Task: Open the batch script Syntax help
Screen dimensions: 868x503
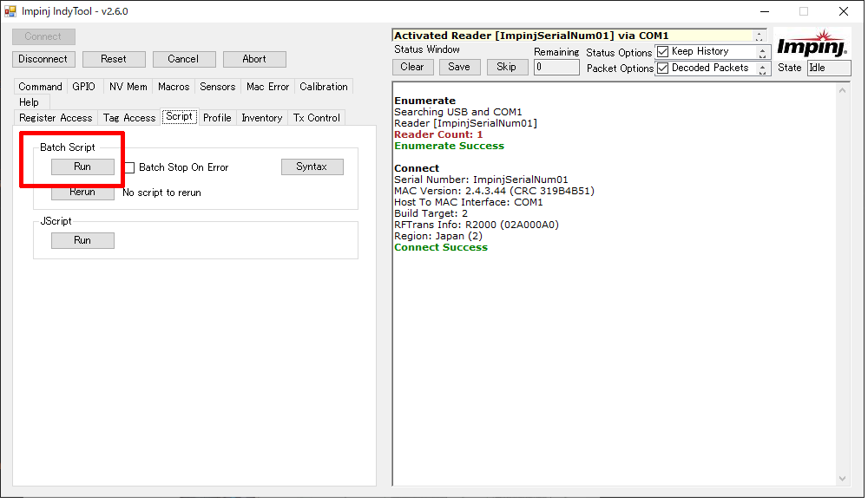Action: [312, 167]
